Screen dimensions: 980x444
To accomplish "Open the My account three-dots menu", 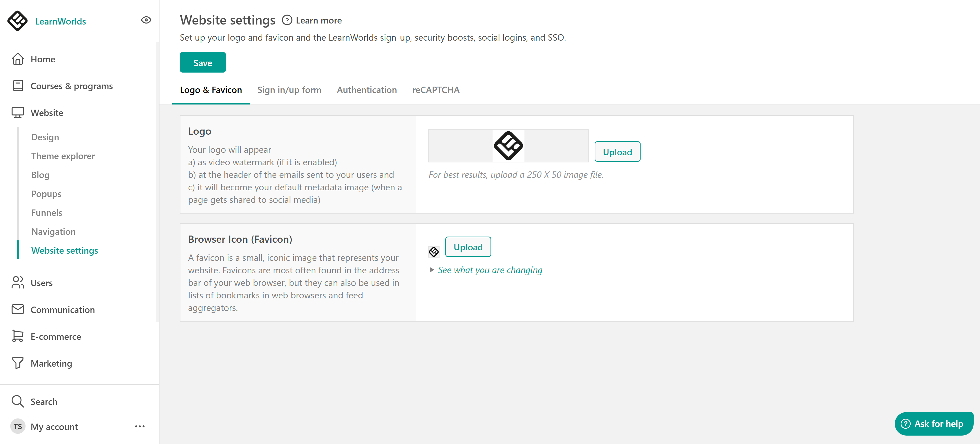I will coord(140,426).
